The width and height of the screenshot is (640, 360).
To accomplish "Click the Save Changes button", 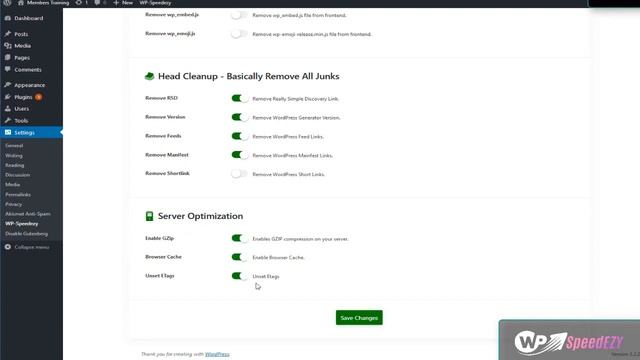I will coord(359,318).
